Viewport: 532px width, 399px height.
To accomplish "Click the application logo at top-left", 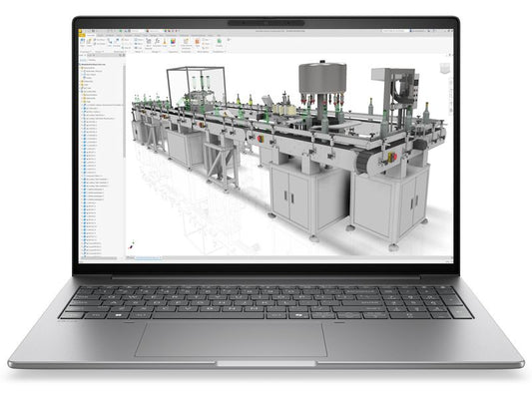I will pos(81,31).
